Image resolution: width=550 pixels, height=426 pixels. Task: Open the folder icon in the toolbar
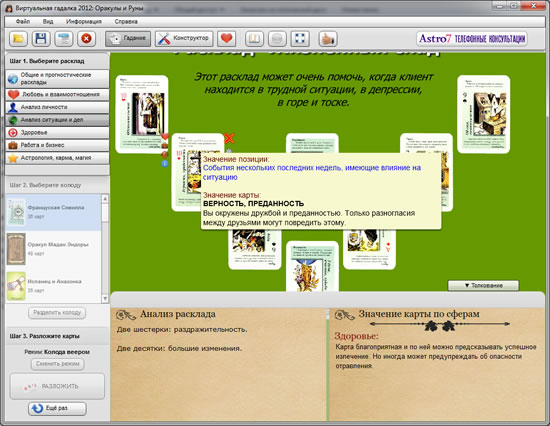[x=18, y=38]
